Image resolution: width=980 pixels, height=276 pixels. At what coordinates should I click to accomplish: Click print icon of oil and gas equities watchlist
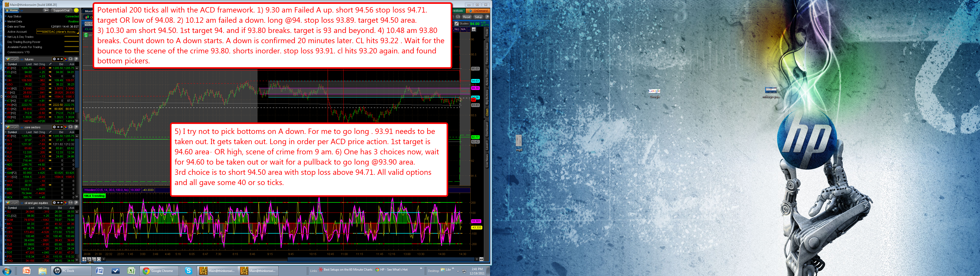tap(70, 203)
